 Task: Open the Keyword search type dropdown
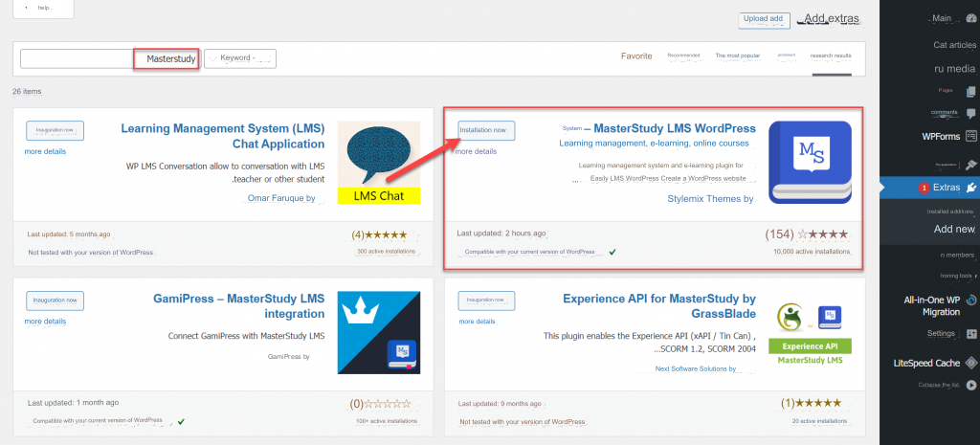click(240, 58)
